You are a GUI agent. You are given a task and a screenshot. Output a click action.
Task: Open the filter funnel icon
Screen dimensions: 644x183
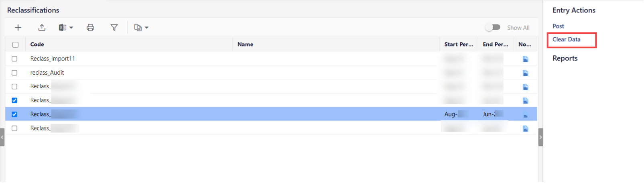pyautogui.click(x=114, y=28)
